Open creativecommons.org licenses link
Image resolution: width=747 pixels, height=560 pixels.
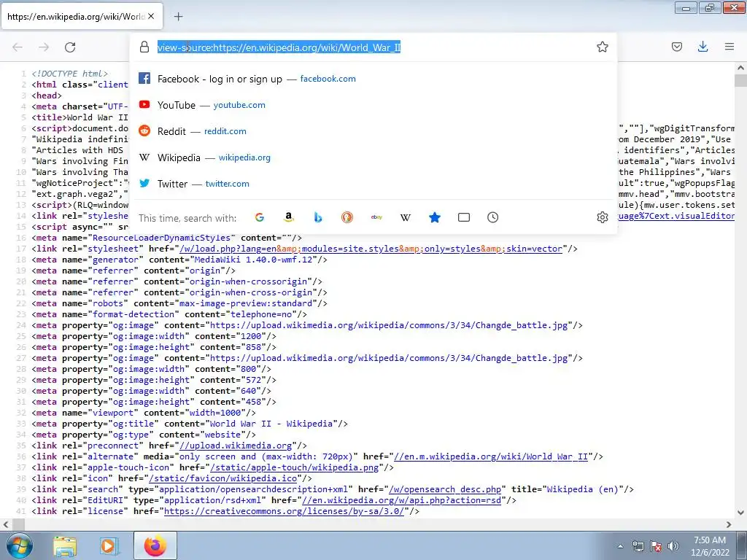pos(284,511)
